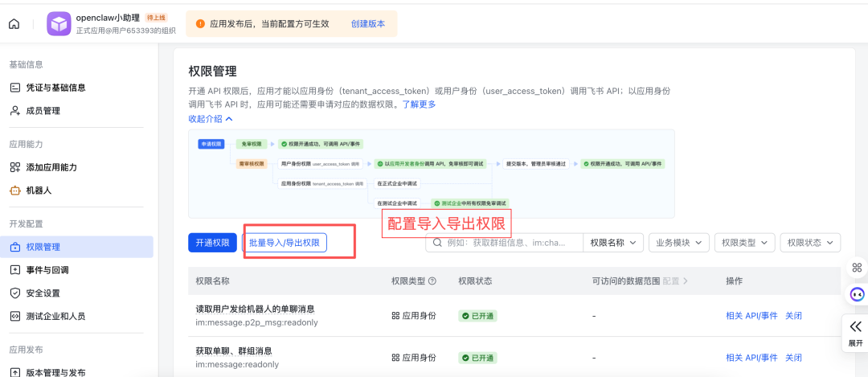Click 已开通 badge in im:message:readonly row
This screenshot has height=377, width=868.
point(477,358)
